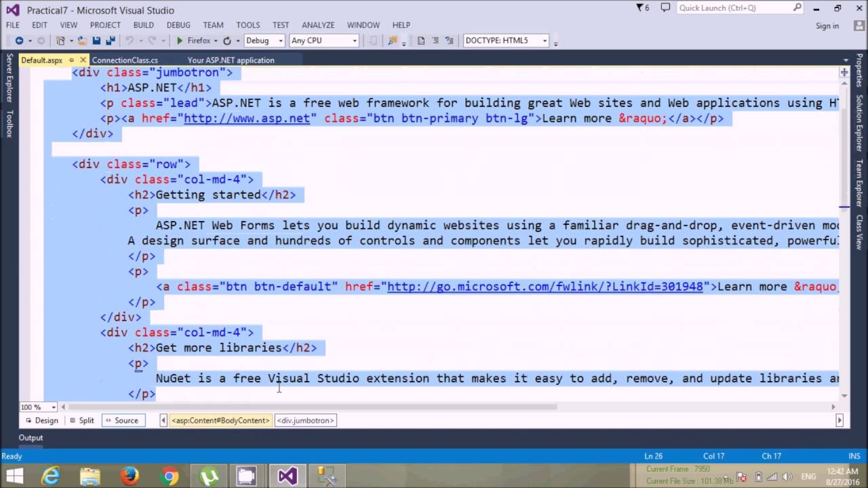Click the vertical scrollbar down arrow

(x=844, y=395)
